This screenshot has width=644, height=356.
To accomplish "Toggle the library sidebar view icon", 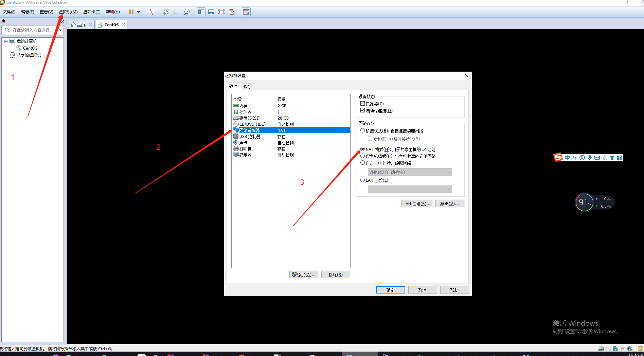I will pyautogui.click(x=201, y=12).
